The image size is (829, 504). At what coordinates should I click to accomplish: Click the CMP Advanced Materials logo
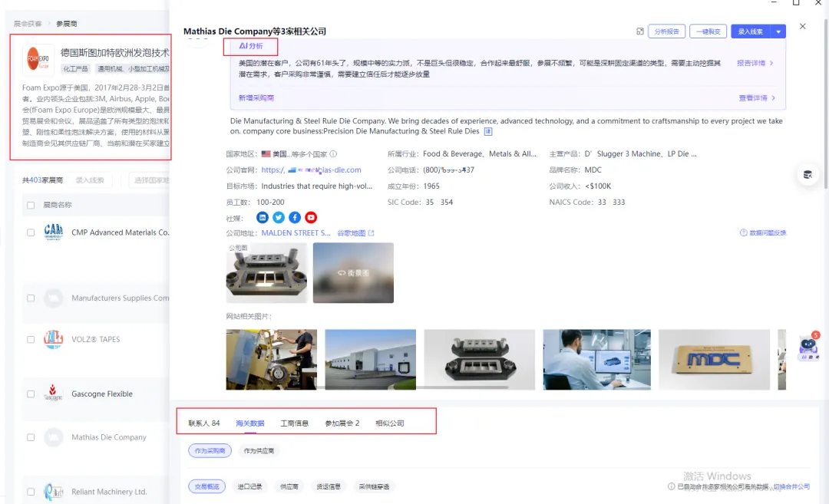tap(54, 232)
